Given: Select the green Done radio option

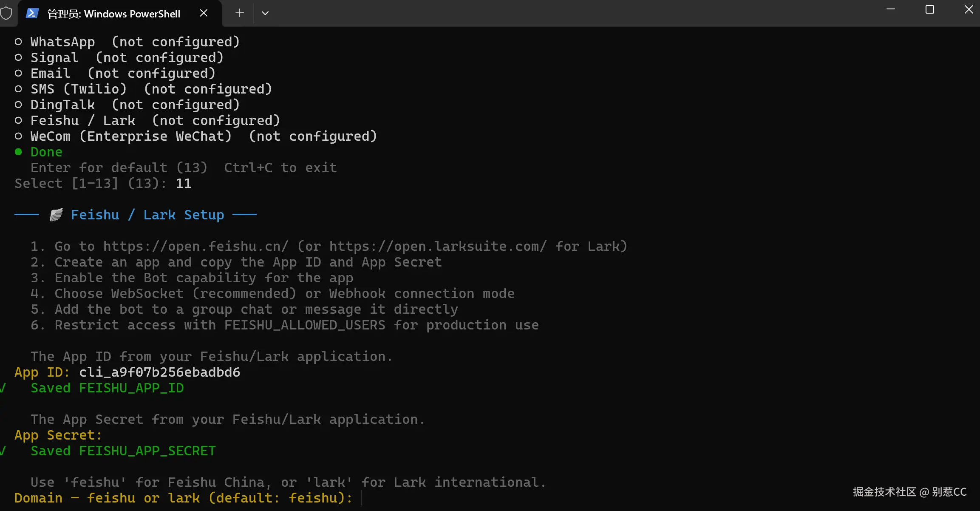Looking at the screenshot, I should 18,152.
